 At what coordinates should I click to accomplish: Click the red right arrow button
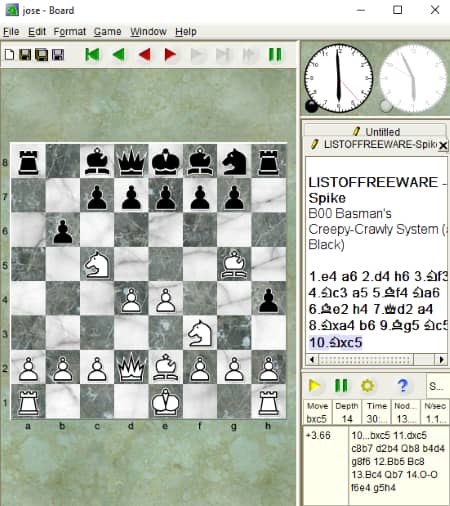click(x=170, y=54)
